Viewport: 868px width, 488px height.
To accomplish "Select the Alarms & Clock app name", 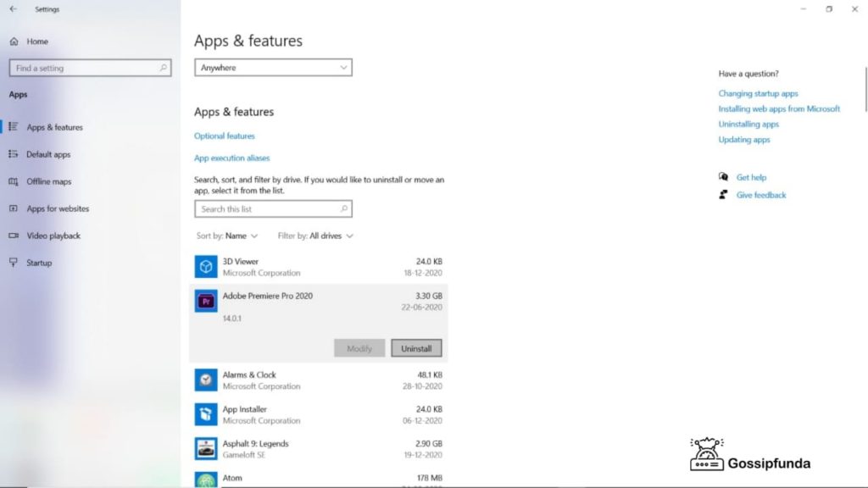I will tap(249, 375).
